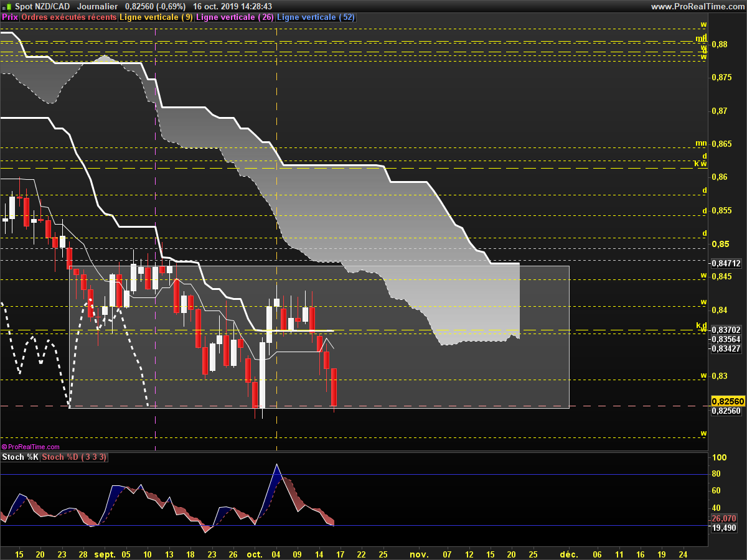Click the Journalier timeframe text
Screen dimensions: 747x560
[97, 6]
